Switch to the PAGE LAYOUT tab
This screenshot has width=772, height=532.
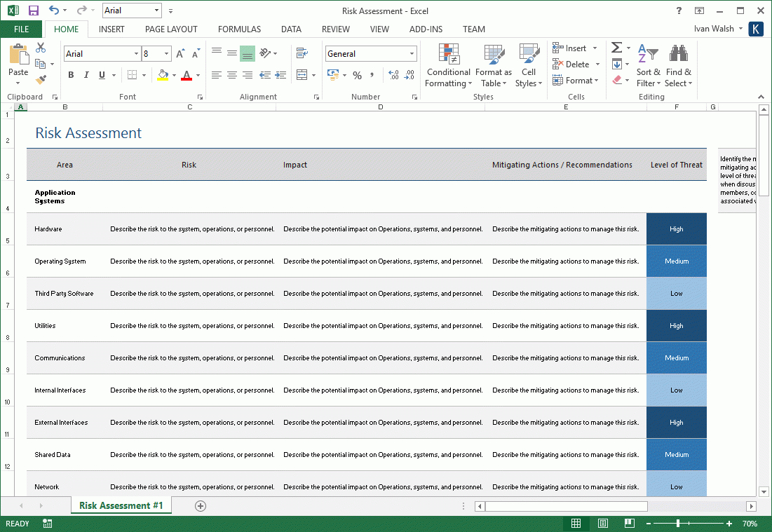click(x=171, y=29)
